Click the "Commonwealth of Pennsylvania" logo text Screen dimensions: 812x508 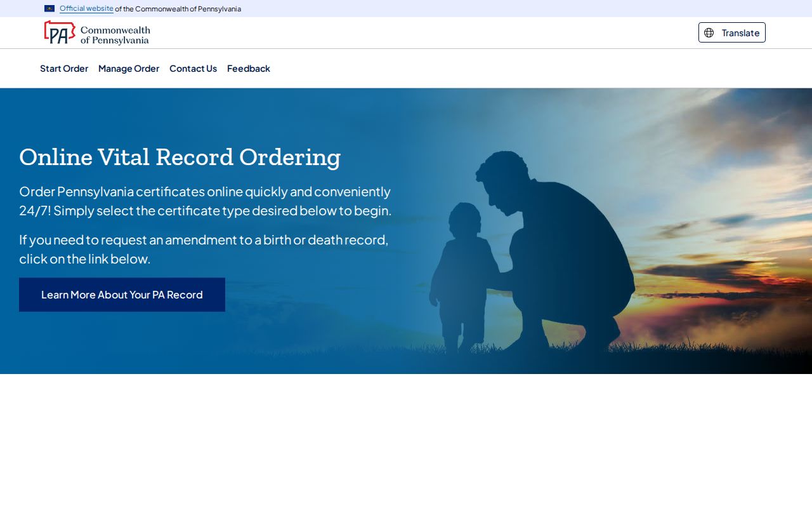click(115, 35)
